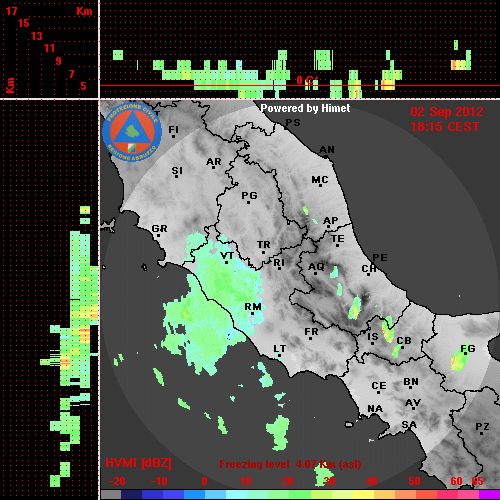The image size is (500, 500).
Task: Click the 50 value on dBZ scale
Action: [x=414, y=481]
